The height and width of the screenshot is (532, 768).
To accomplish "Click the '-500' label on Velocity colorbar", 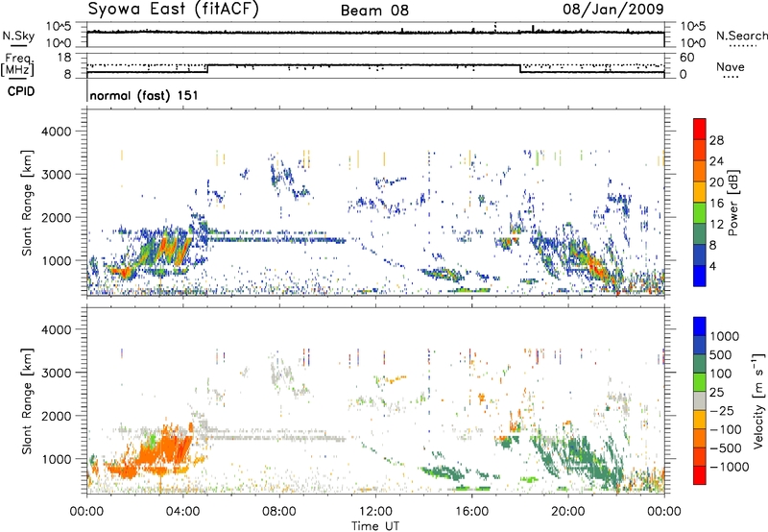I will (x=726, y=448).
